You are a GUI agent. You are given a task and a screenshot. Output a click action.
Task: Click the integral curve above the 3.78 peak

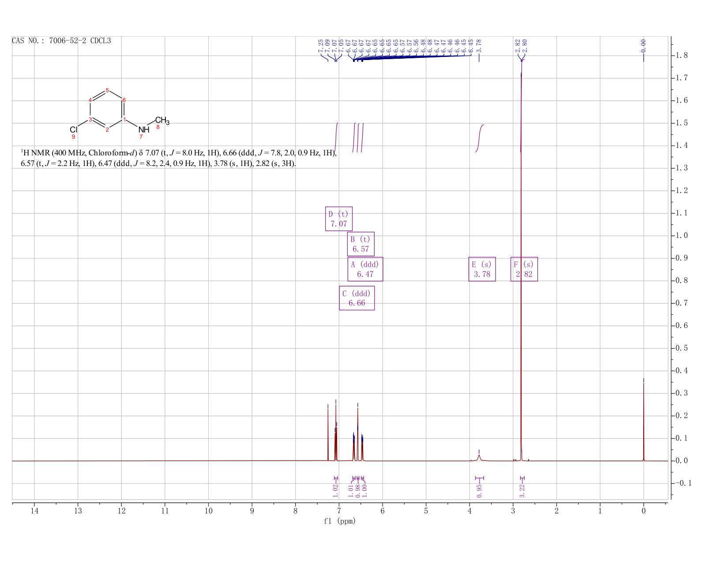[x=480, y=138]
